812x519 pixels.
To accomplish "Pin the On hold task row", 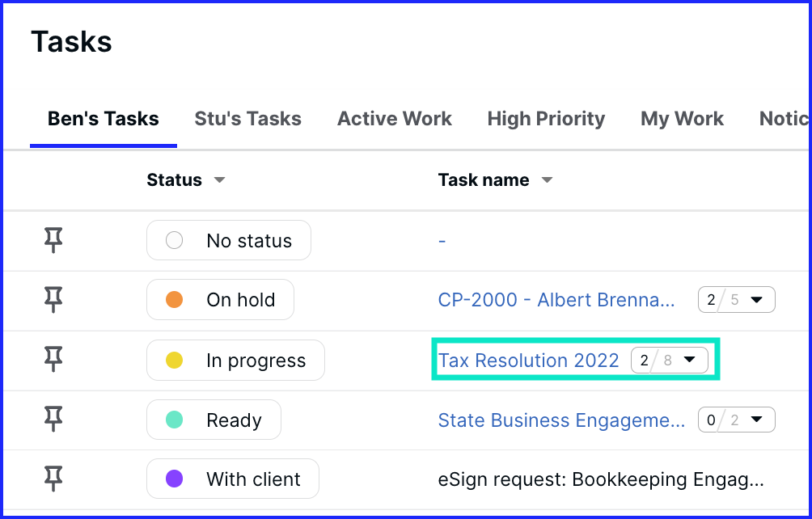I will [53, 300].
